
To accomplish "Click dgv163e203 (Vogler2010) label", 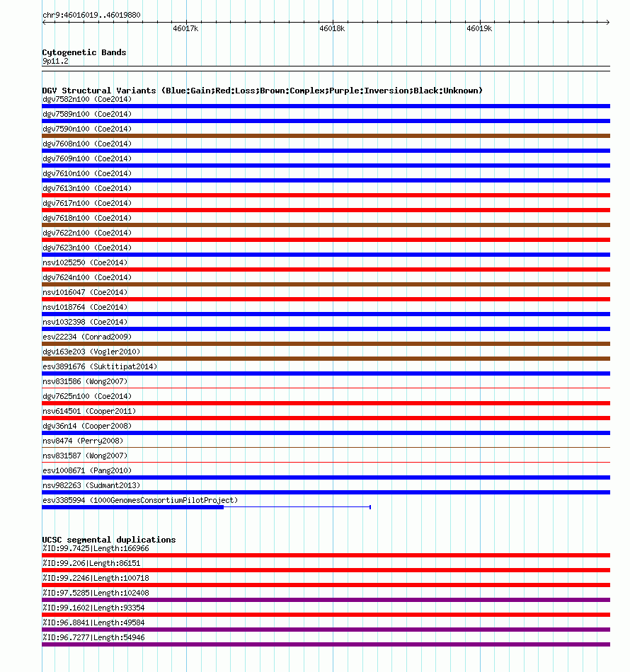I will tap(91, 352).
